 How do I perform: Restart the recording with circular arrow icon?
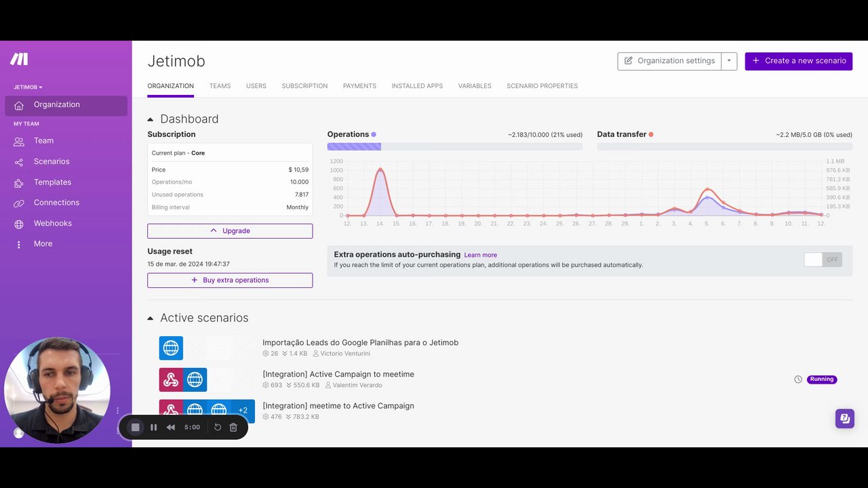pos(218,427)
